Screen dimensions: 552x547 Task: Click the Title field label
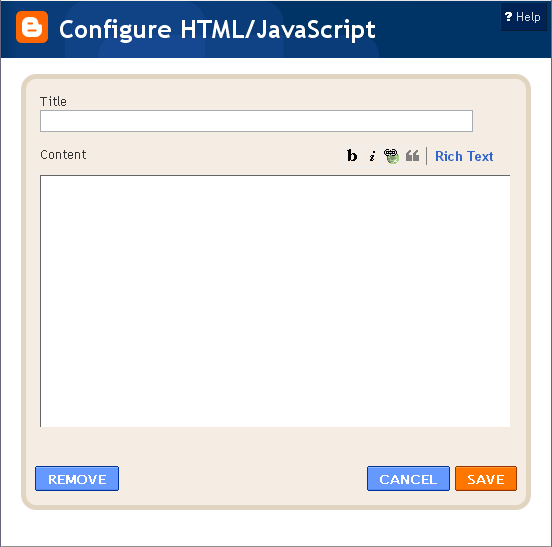pyautogui.click(x=53, y=101)
